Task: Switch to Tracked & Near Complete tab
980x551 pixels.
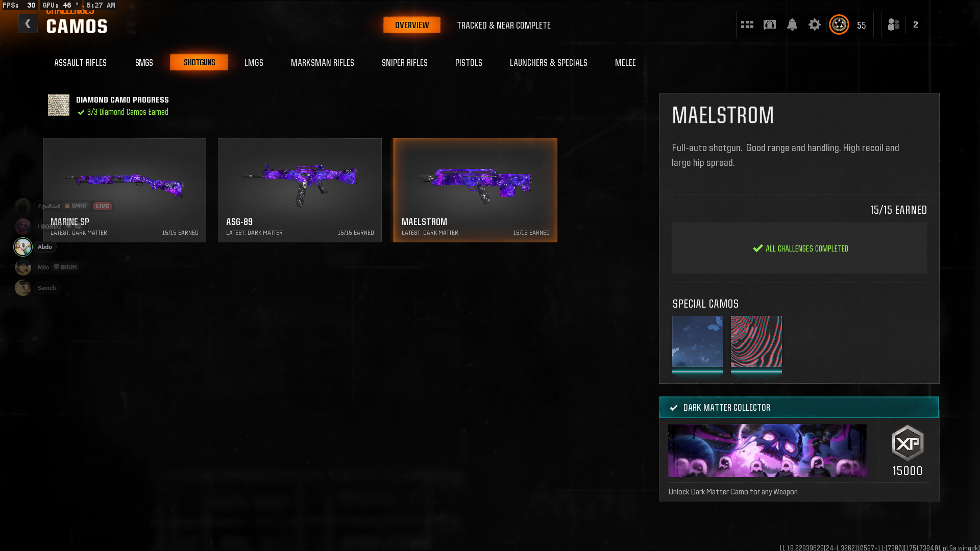Action: [503, 25]
